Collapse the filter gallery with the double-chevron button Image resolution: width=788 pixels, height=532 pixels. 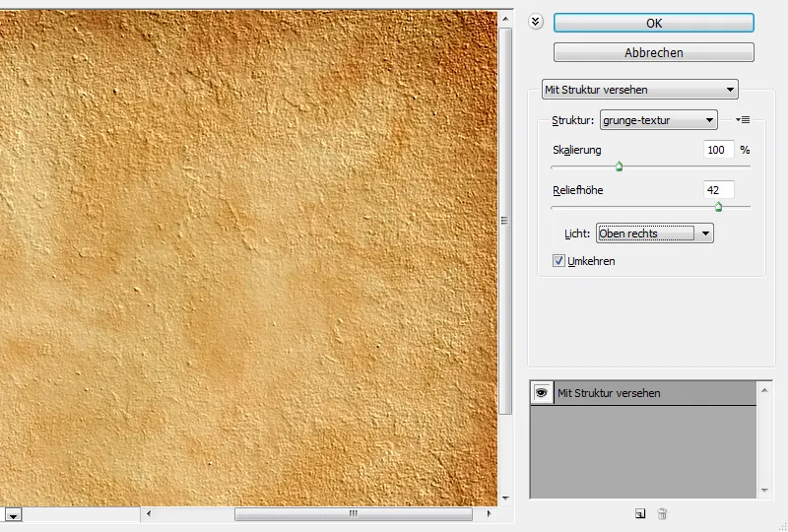pos(536,22)
